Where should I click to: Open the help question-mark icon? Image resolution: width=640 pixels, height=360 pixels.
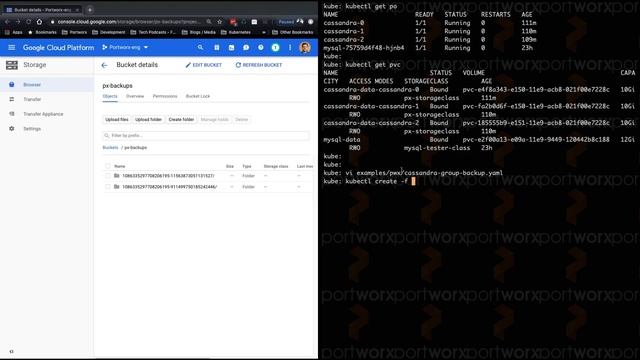[261, 47]
